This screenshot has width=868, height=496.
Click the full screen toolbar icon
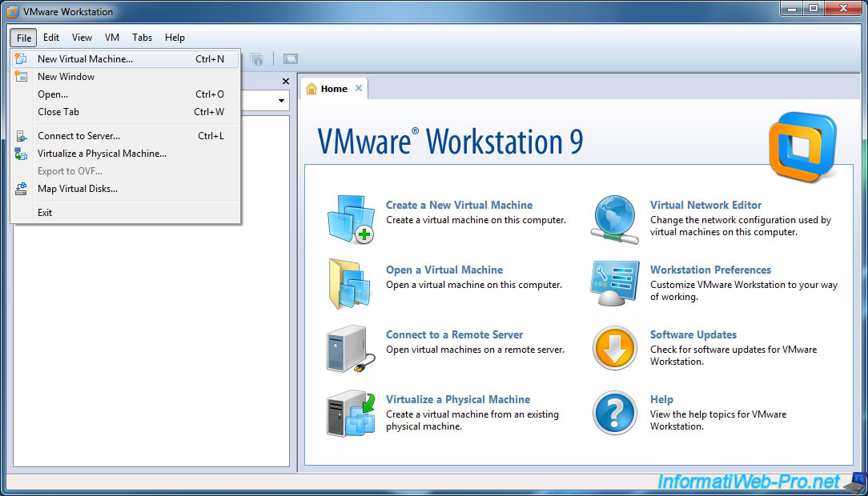(290, 58)
